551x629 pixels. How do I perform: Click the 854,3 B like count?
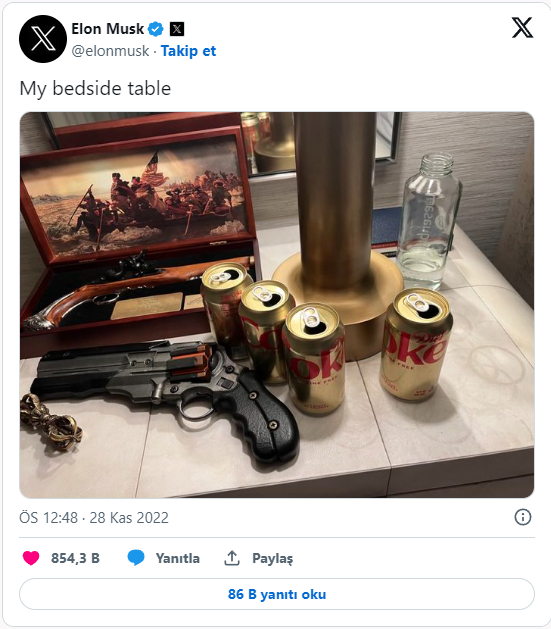pos(75,558)
